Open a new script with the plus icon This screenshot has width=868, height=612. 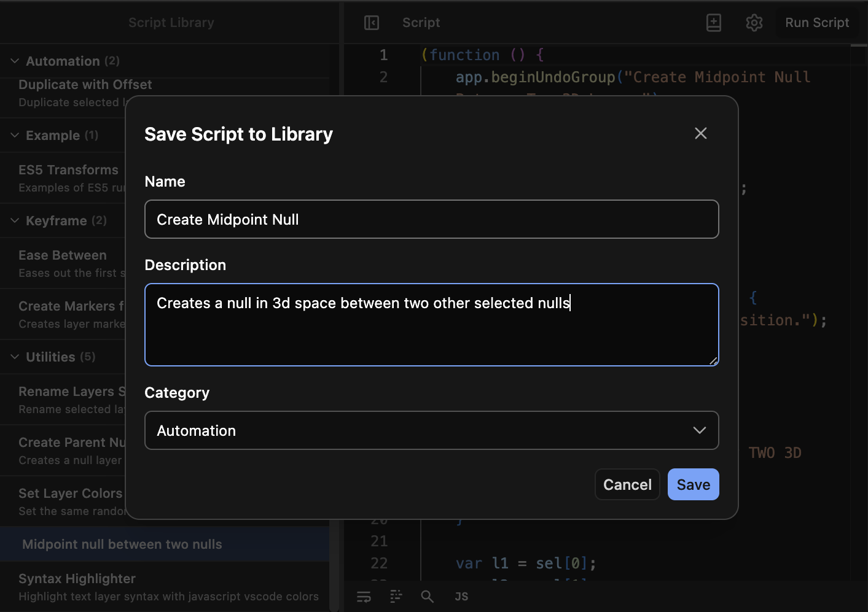point(713,22)
